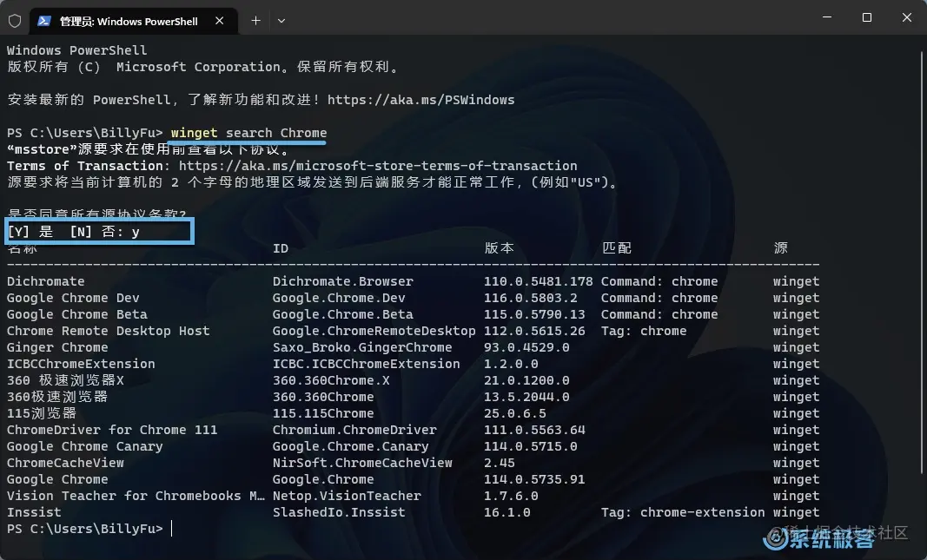
Task: Click the name 'ChromeCacheView'
Action: (66, 463)
